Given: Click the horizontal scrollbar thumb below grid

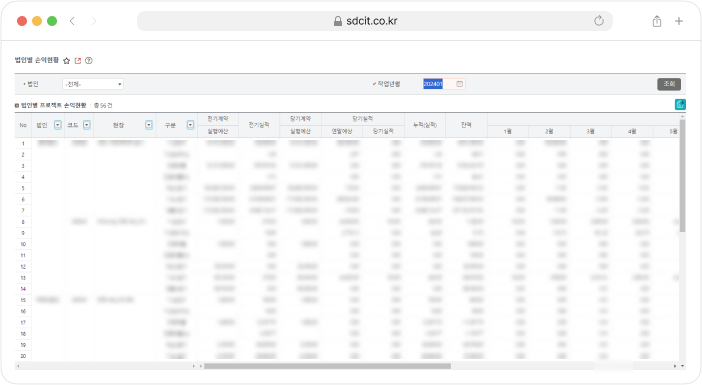Looking at the screenshot, I should 327,366.
